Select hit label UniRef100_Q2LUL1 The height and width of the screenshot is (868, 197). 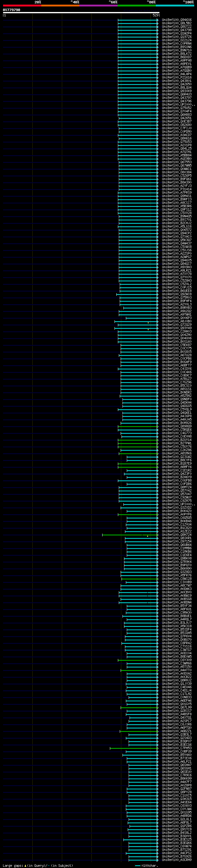click(x=177, y=819)
